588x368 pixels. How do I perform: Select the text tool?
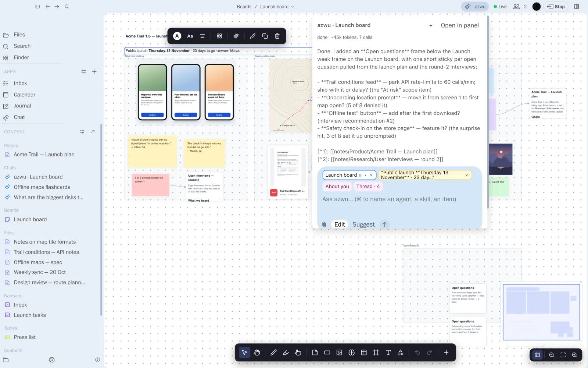pos(388,353)
